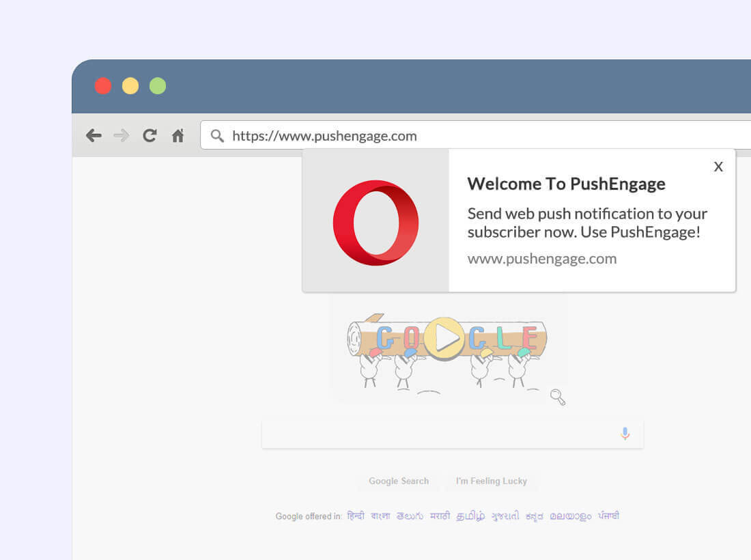Go to the browser home page
This screenshot has width=751, height=560.
[x=178, y=135]
